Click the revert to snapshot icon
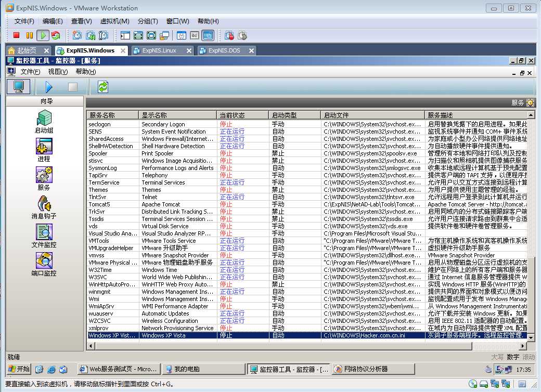The image size is (541, 392). (91, 35)
